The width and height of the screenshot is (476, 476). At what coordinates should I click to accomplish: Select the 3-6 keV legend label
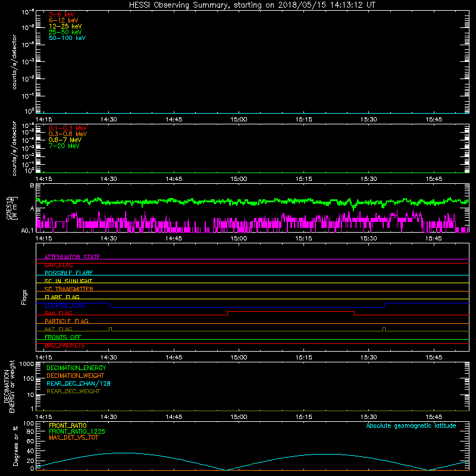tap(62, 14)
